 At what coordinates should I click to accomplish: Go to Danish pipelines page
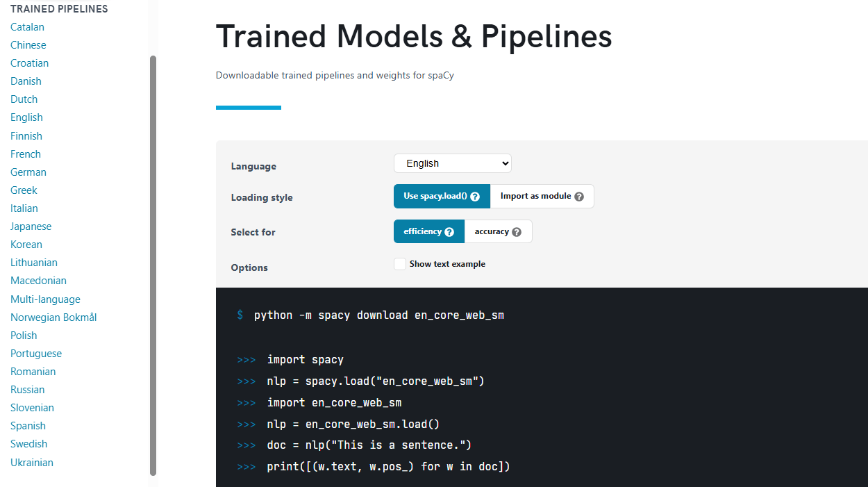(x=26, y=81)
